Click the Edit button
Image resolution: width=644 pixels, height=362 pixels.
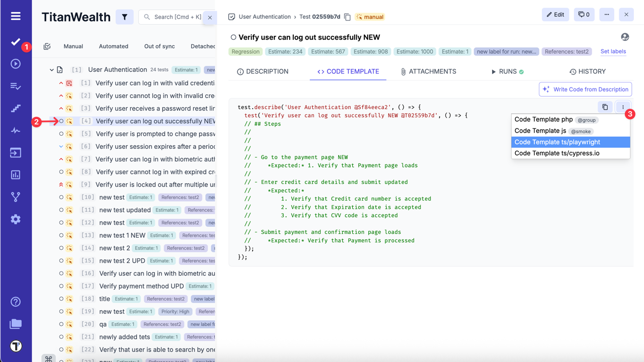(x=555, y=15)
